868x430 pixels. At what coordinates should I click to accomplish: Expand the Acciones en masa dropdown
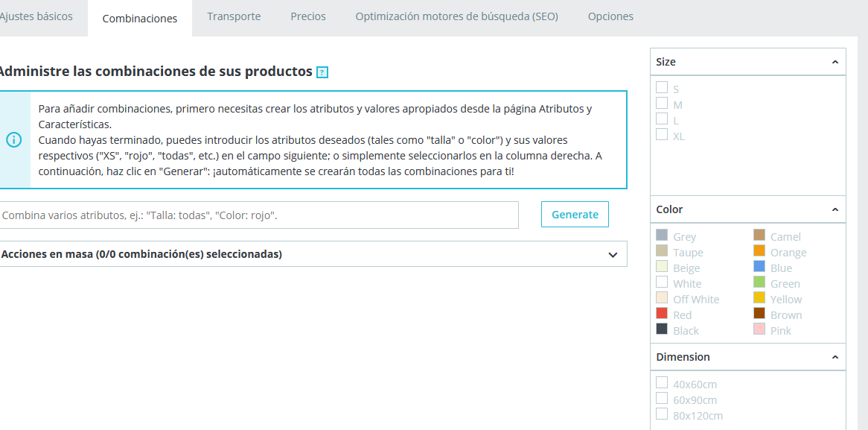[613, 255]
